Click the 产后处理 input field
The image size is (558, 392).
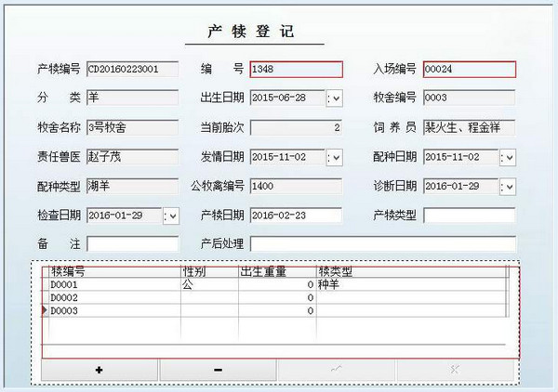[382, 243]
